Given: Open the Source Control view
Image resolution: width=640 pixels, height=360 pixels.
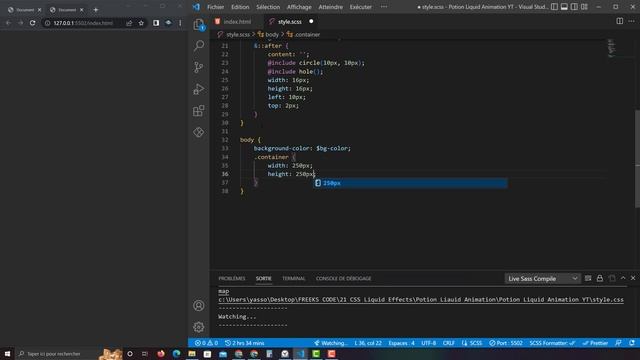Looking at the screenshot, I should point(199,67).
